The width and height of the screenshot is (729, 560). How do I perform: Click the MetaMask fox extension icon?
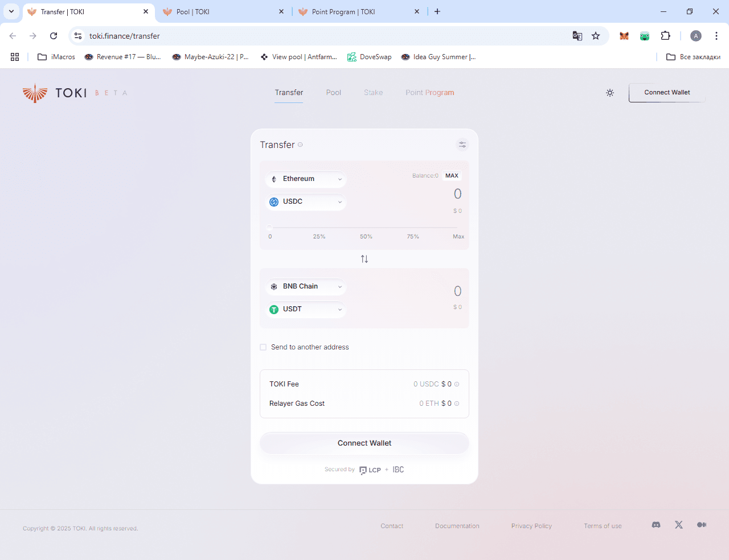coord(624,36)
